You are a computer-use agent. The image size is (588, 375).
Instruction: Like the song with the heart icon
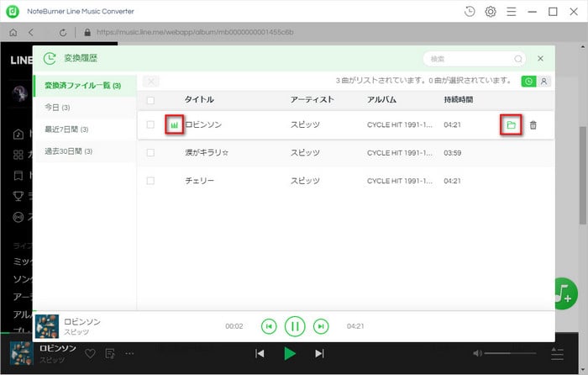click(x=90, y=353)
